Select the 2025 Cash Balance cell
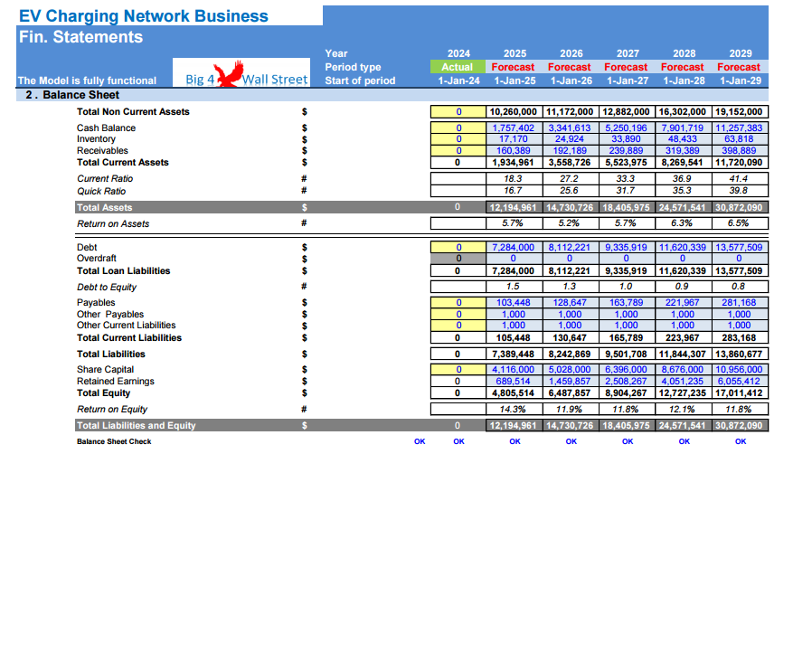Screen dimensions: 812x662 pos(515,128)
